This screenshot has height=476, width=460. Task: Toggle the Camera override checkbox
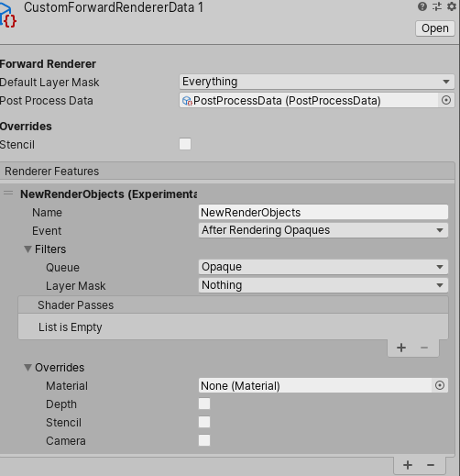tap(204, 440)
